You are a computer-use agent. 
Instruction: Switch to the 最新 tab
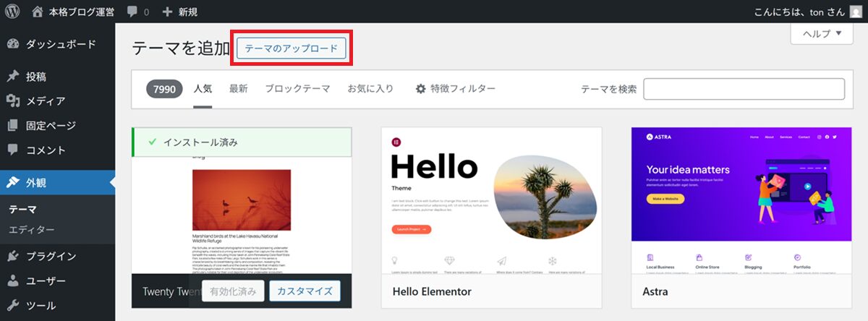(238, 89)
